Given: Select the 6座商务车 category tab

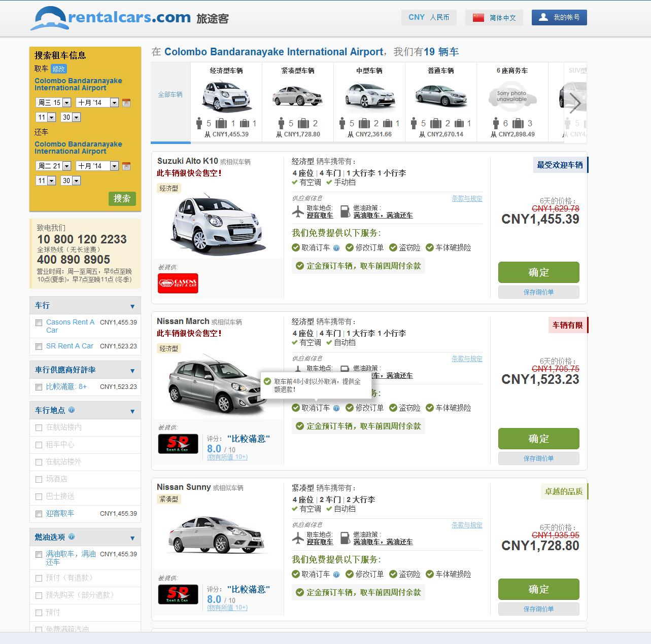Looking at the screenshot, I should tap(512, 102).
